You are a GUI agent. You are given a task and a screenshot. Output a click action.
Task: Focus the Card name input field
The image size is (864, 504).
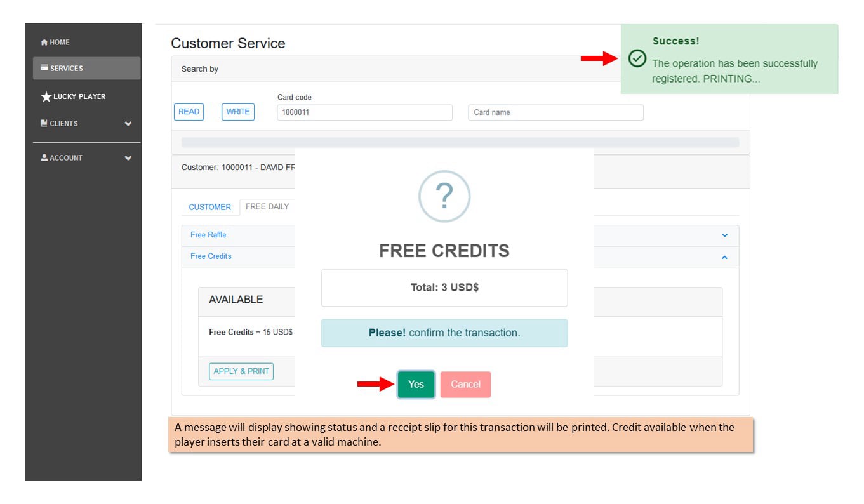(555, 112)
